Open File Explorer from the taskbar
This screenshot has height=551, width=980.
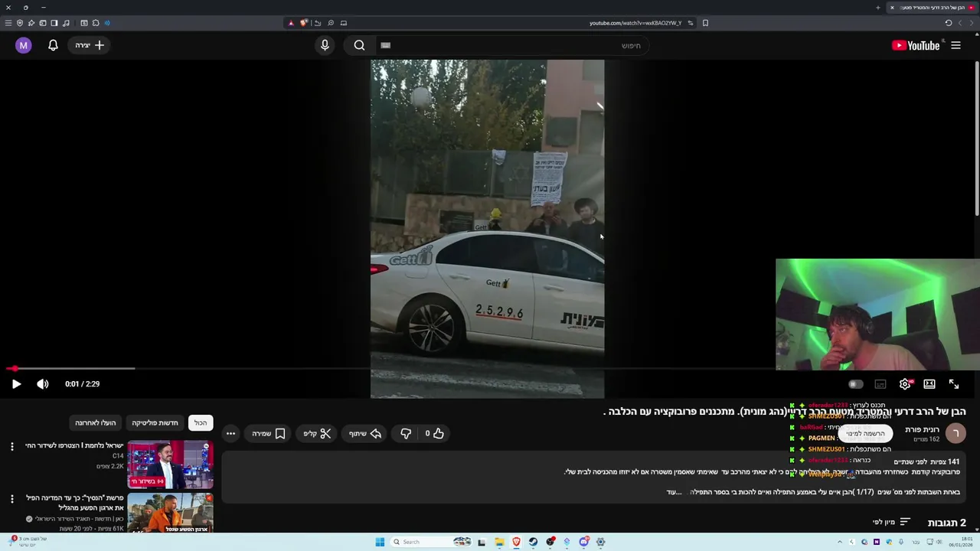(x=499, y=542)
